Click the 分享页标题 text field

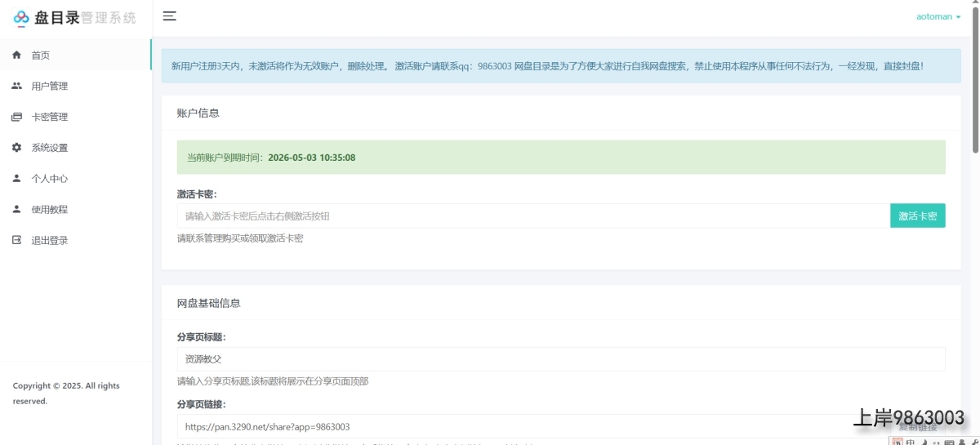tap(560, 358)
